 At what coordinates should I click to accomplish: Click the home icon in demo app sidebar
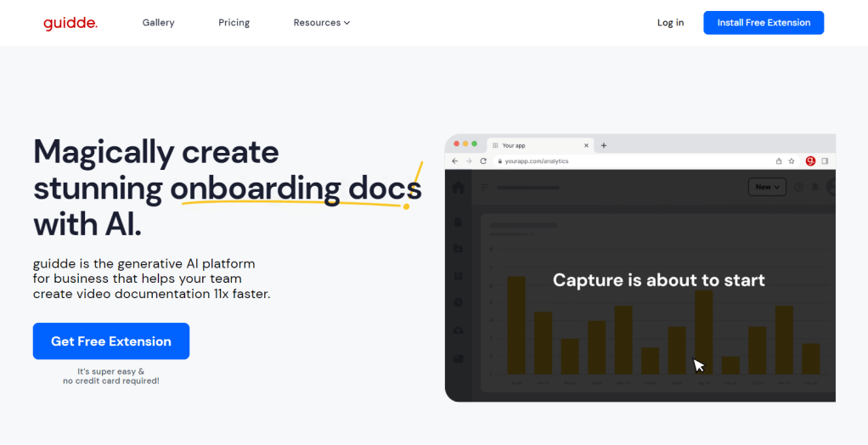(459, 188)
